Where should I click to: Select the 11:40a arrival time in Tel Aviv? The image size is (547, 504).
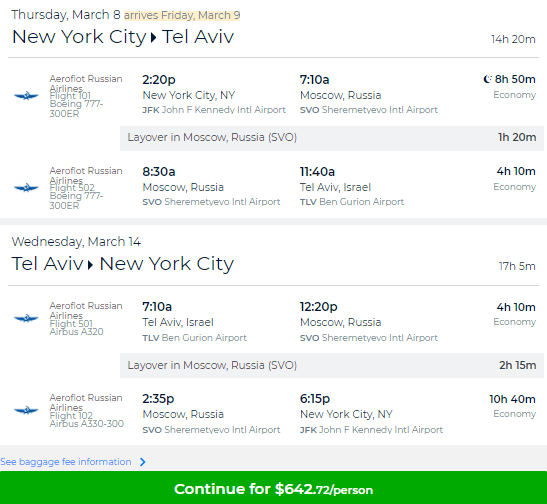[x=317, y=172]
